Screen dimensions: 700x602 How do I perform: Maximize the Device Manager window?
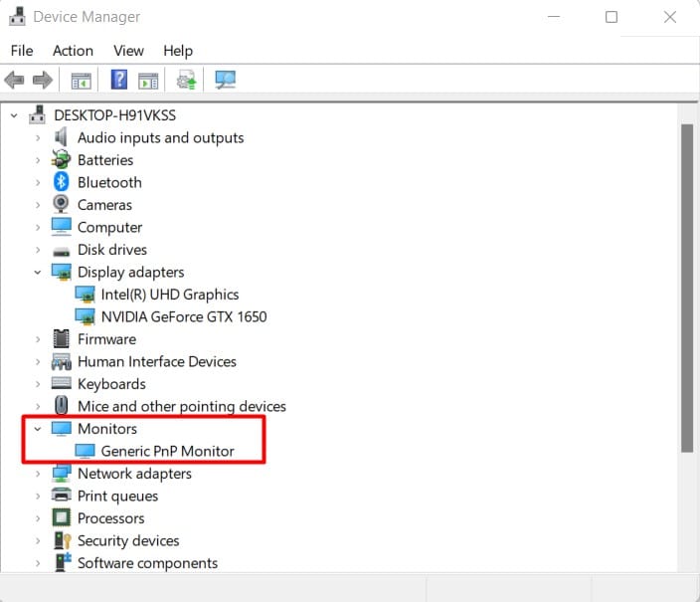pos(612,17)
